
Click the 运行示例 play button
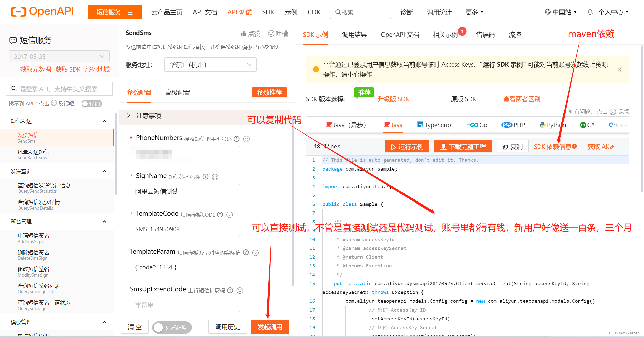tap(407, 146)
